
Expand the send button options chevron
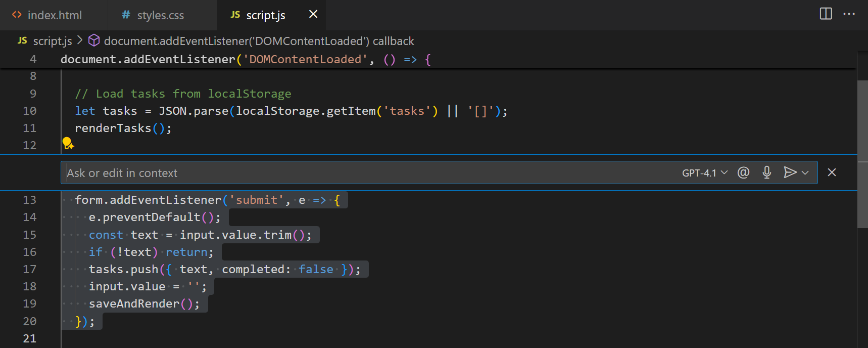[805, 173]
